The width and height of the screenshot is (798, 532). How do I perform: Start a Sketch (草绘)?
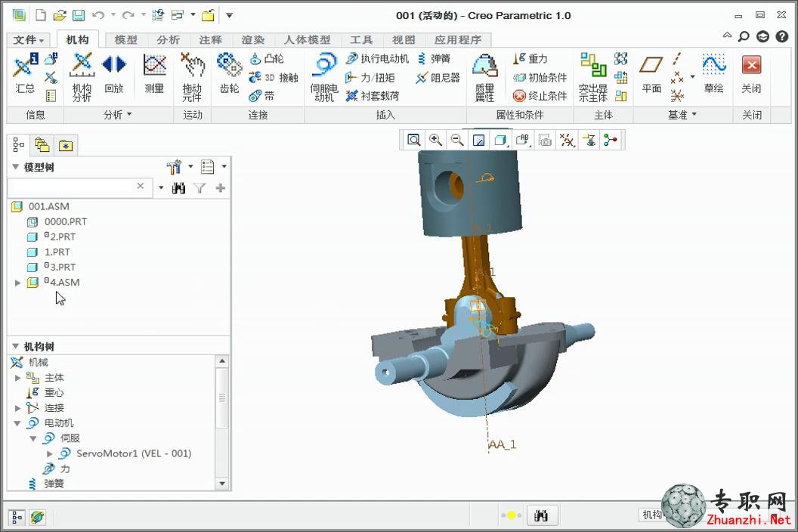click(713, 74)
